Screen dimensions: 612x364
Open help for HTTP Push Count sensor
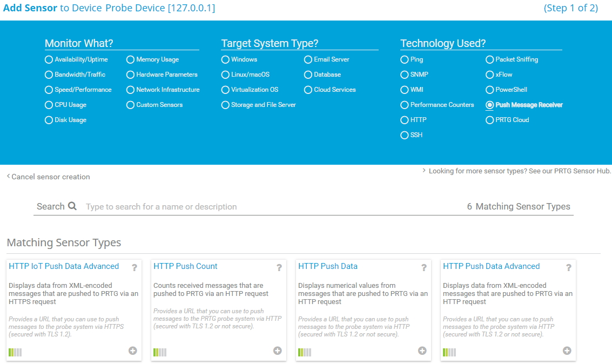[x=279, y=267]
